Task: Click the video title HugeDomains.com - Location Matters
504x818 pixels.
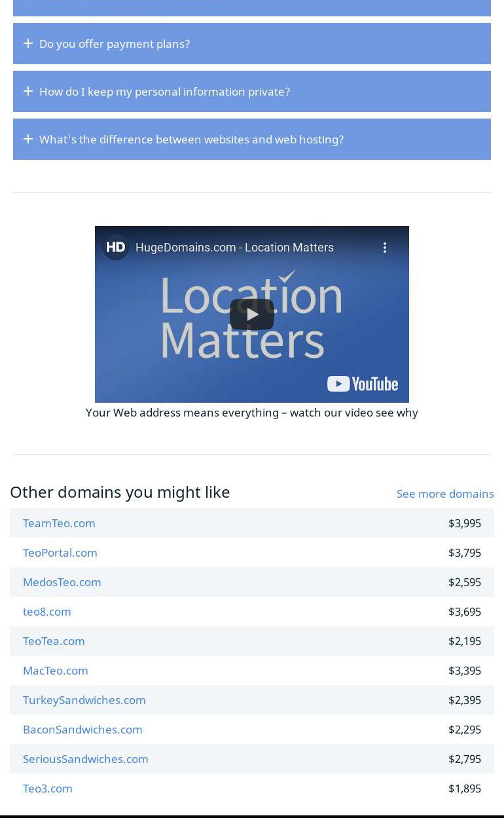Action: tap(234, 248)
